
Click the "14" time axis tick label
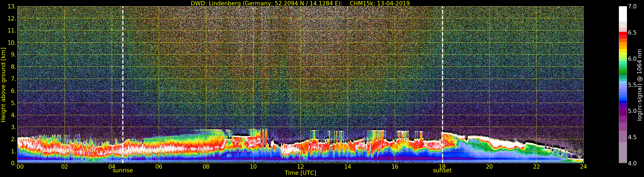pos(347,166)
